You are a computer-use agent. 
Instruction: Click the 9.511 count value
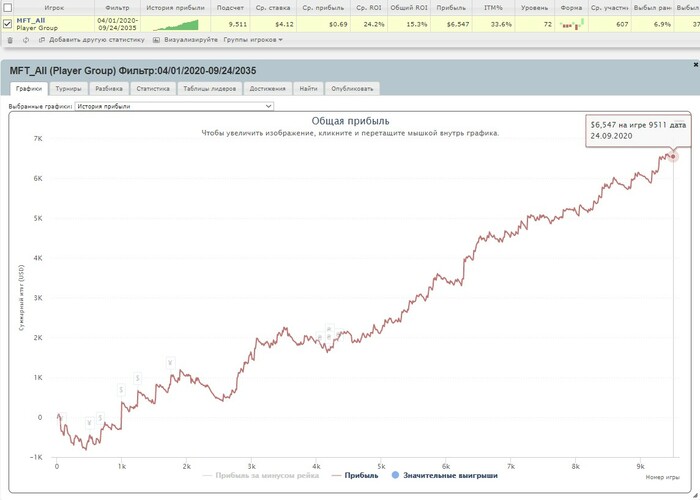coord(237,25)
